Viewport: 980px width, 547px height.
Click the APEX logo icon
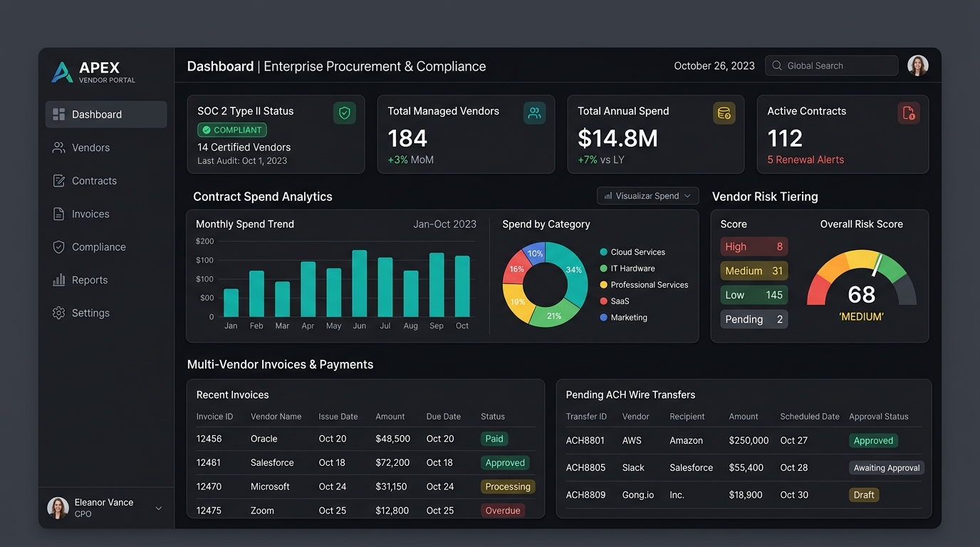[x=63, y=72]
